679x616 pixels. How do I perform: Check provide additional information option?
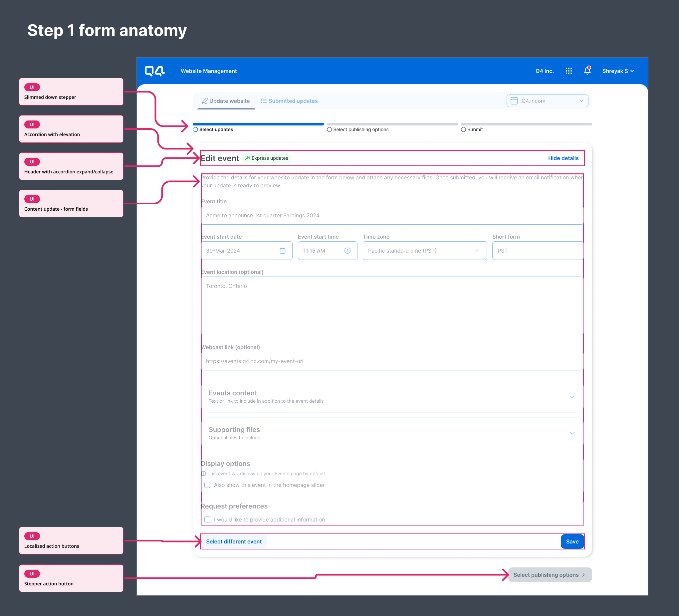pyautogui.click(x=207, y=520)
